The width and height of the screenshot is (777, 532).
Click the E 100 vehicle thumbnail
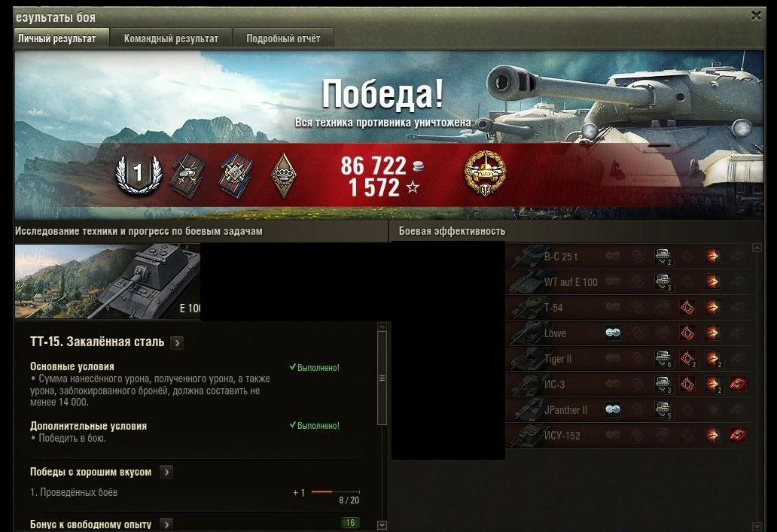point(108,281)
